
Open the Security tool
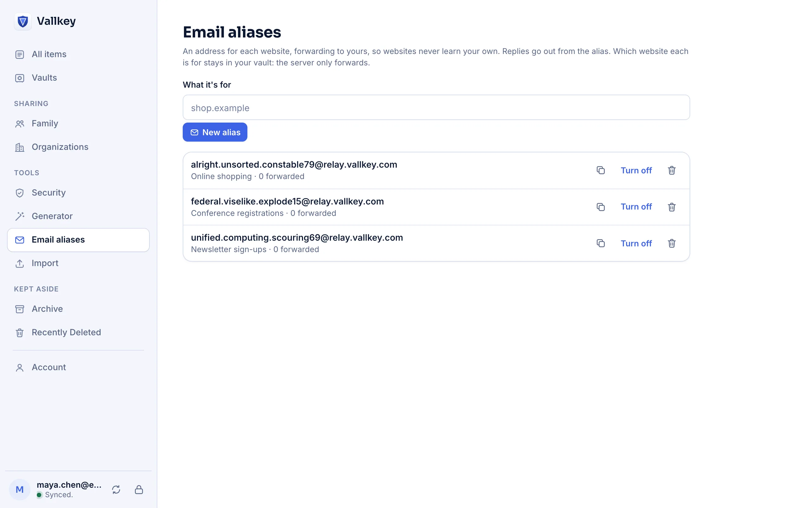point(78,192)
